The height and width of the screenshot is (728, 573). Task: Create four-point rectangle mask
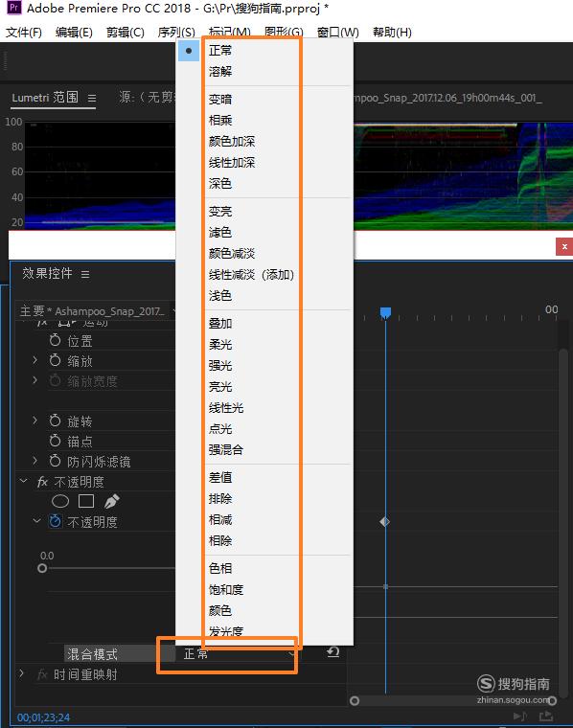coord(86,501)
